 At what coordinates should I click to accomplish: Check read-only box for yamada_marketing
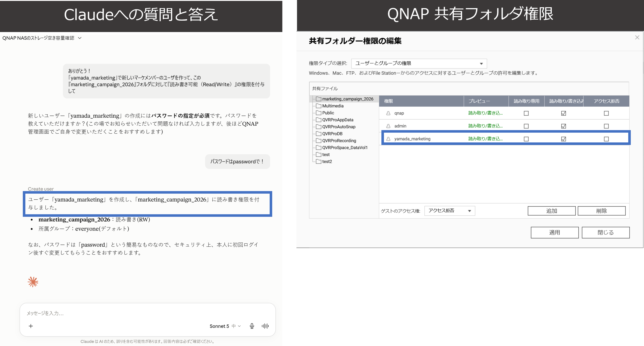(x=526, y=139)
